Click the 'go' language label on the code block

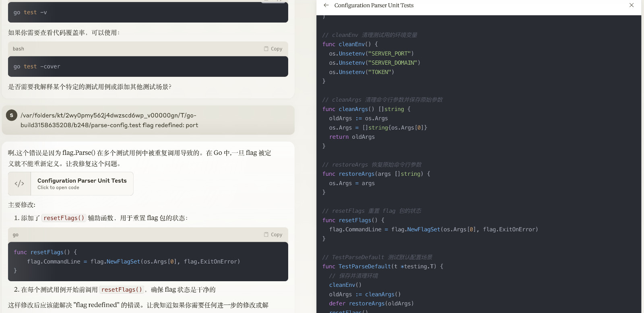[x=16, y=235]
